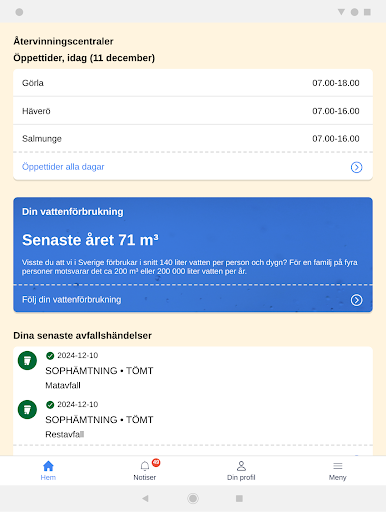Tap the Android back navigation button
Screen dimensions: 386x512
click(145, 498)
